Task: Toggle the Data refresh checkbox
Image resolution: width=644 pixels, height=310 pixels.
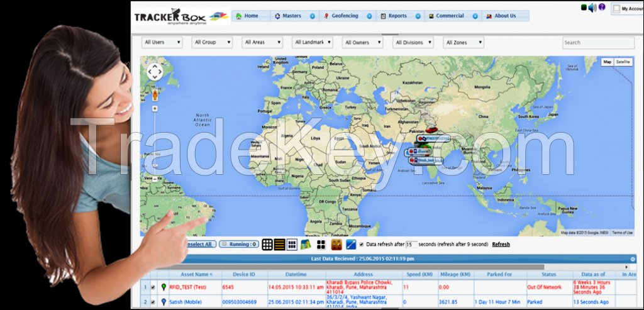Action: [361, 244]
